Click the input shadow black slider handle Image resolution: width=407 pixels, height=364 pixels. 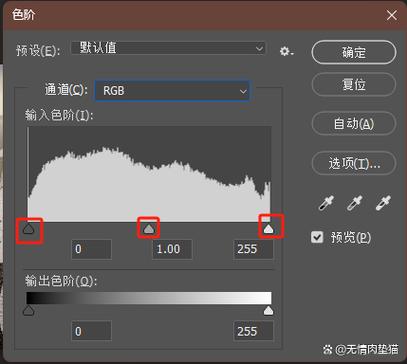pyautogui.click(x=29, y=229)
